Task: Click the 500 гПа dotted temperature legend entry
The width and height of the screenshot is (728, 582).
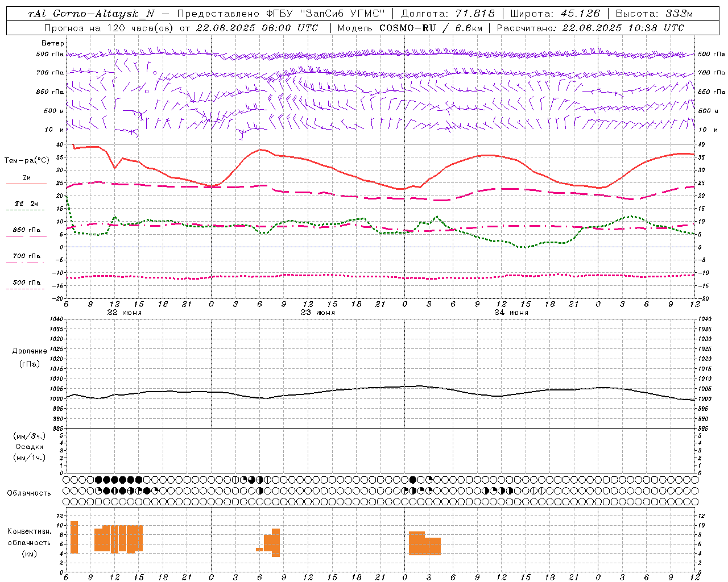Action: click(x=26, y=282)
